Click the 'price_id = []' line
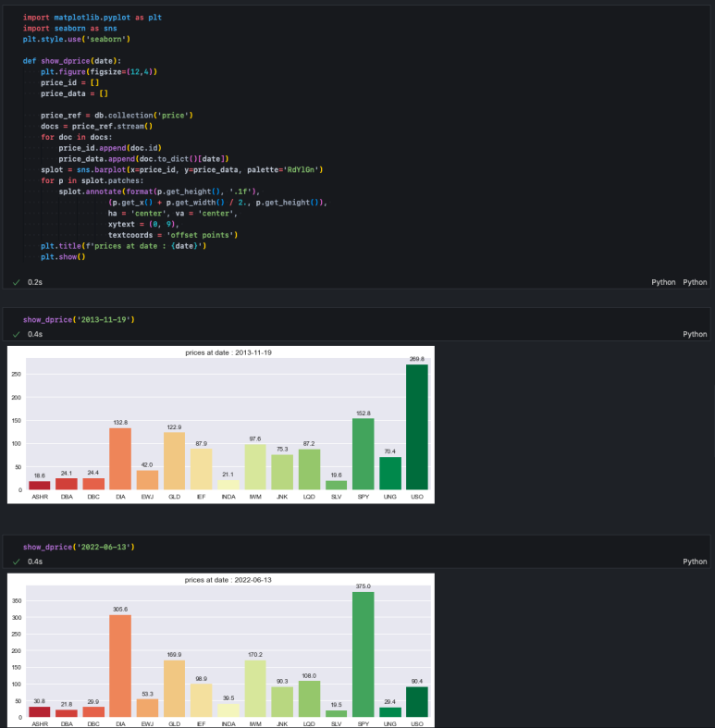Viewport: 715px width, 728px height. click(69, 82)
